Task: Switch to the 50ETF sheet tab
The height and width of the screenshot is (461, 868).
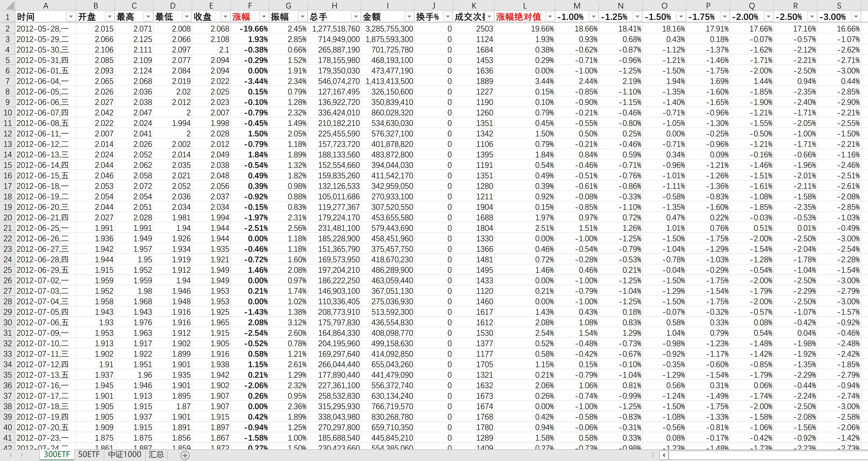Action: (x=89, y=454)
